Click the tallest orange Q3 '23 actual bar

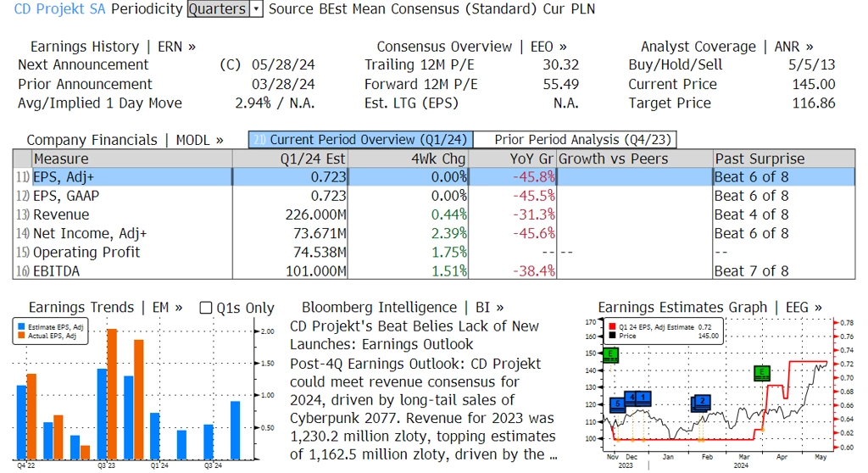point(112,394)
